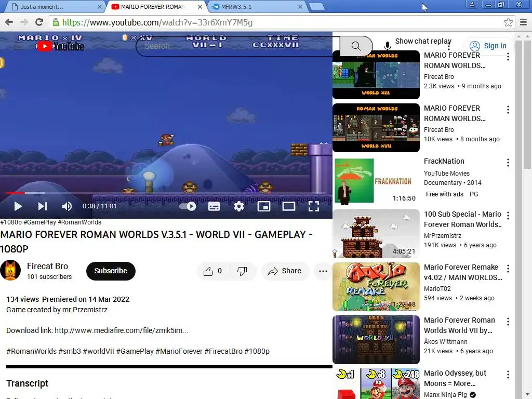
Task: Click the #RomanWorlds hashtag in description
Action: point(31,351)
